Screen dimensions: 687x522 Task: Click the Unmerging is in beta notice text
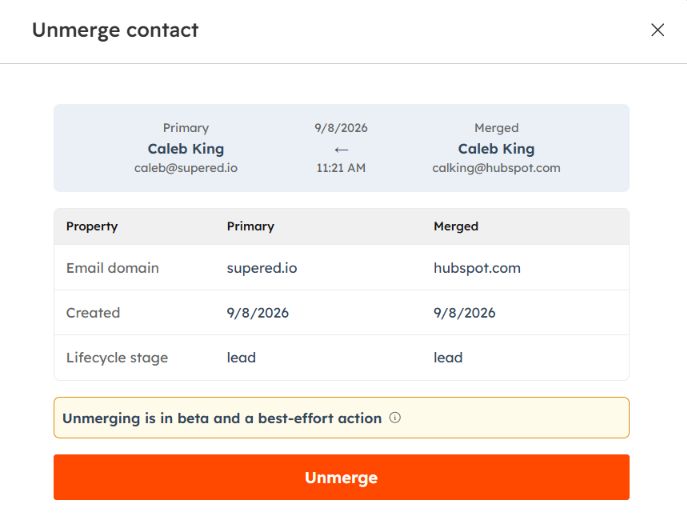point(222,418)
